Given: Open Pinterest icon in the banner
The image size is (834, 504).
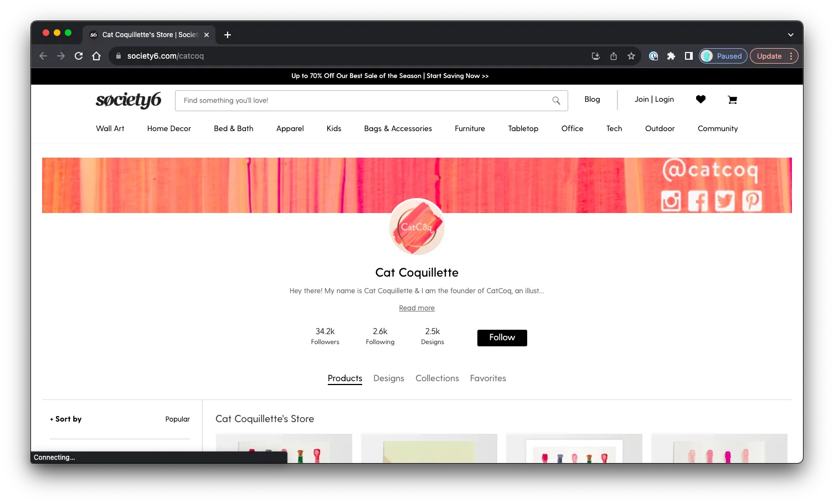Looking at the screenshot, I should 752,201.
